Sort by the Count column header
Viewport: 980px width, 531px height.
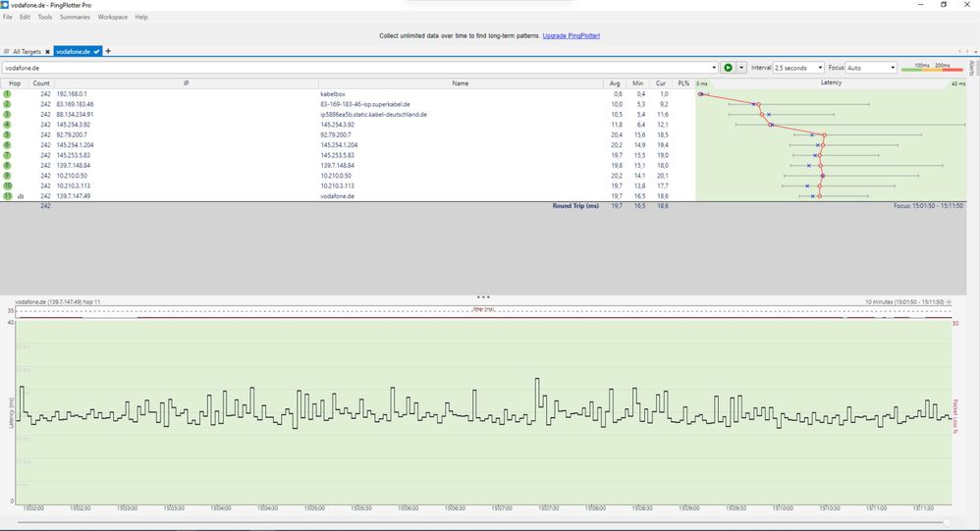[41, 83]
